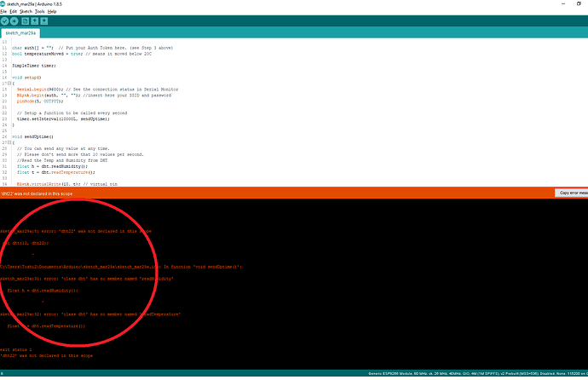The width and height of the screenshot is (588, 380).
Task: Click the Arduino logo in title bar
Action: click(3, 3)
